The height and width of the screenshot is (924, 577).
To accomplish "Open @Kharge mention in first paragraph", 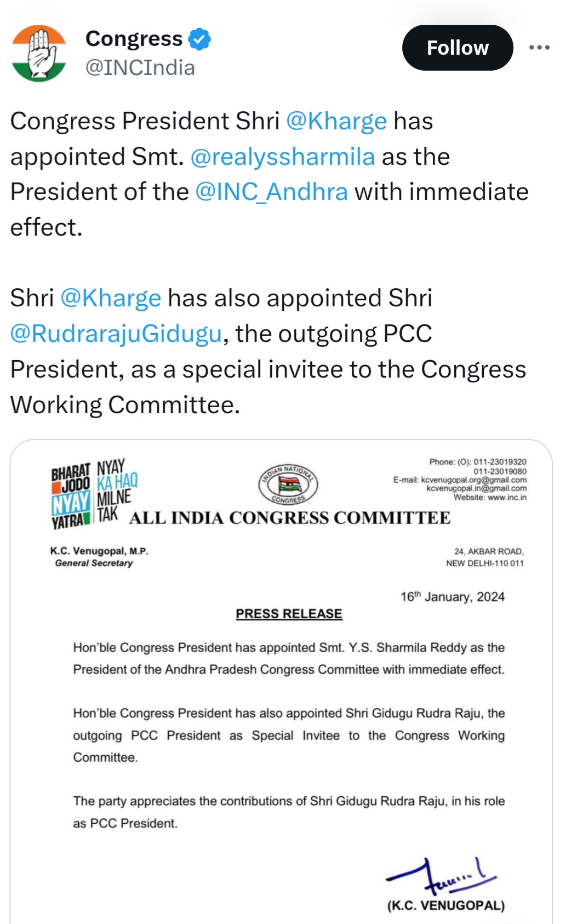I will point(336,121).
